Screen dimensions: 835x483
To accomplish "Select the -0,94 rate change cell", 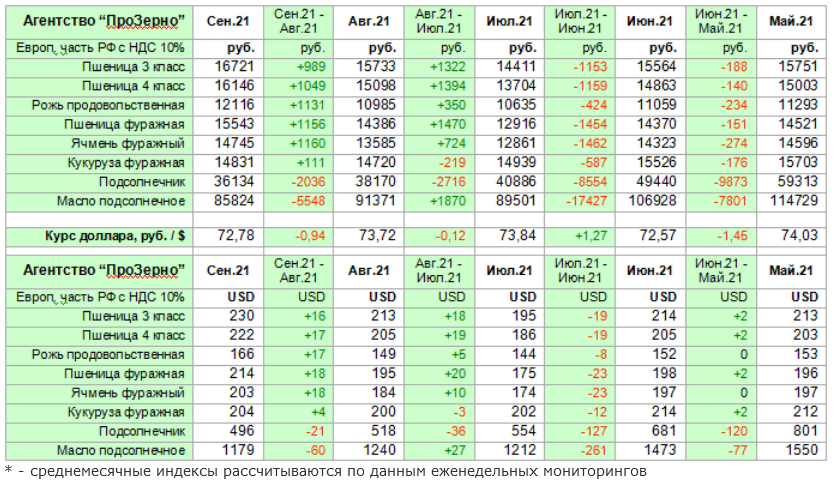I will point(298,236).
